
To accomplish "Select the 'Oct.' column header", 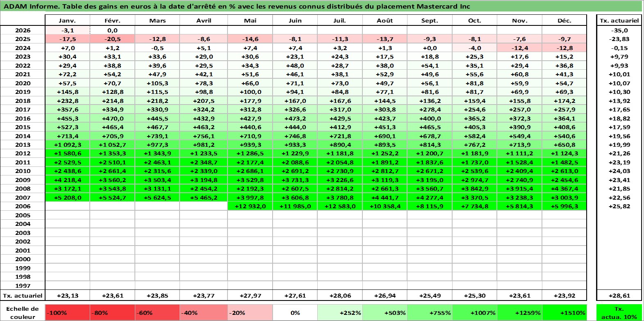I will click(x=475, y=20).
